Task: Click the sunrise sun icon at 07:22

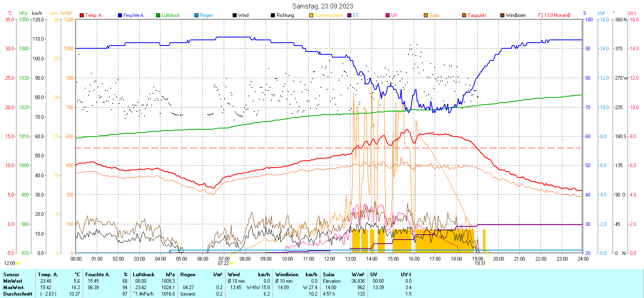Action: (231, 263)
